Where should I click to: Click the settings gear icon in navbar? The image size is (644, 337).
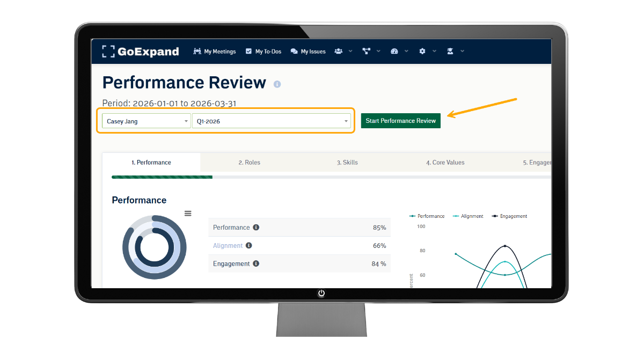[422, 52]
